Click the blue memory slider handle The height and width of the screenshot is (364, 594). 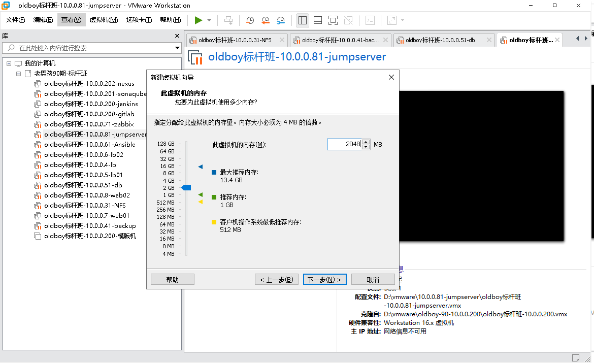tap(186, 188)
